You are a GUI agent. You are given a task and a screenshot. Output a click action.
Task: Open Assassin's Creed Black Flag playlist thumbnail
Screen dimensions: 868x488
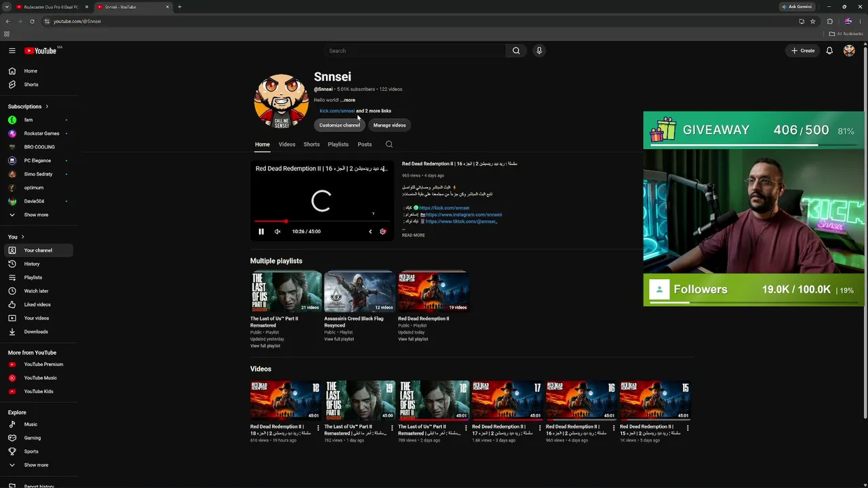[x=360, y=291]
